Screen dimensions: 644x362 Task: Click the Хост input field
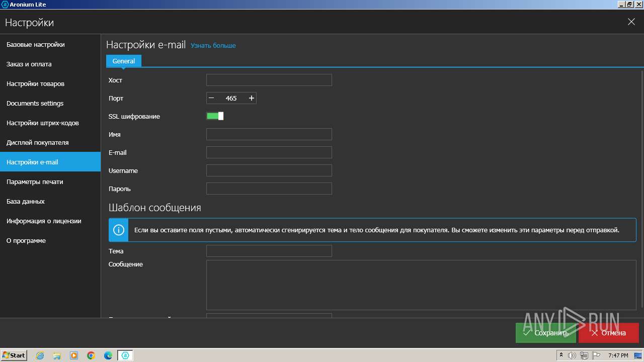[x=269, y=80]
